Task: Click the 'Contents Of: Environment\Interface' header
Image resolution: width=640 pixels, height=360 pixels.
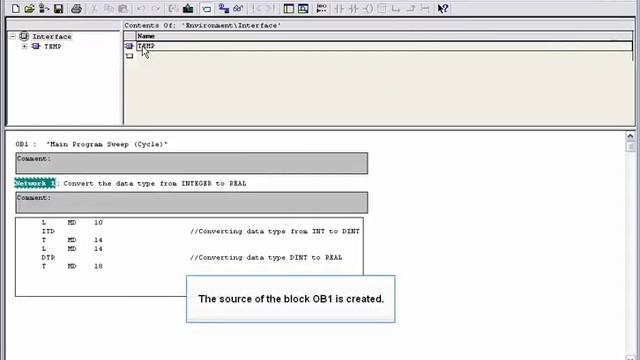Action: tap(202, 25)
